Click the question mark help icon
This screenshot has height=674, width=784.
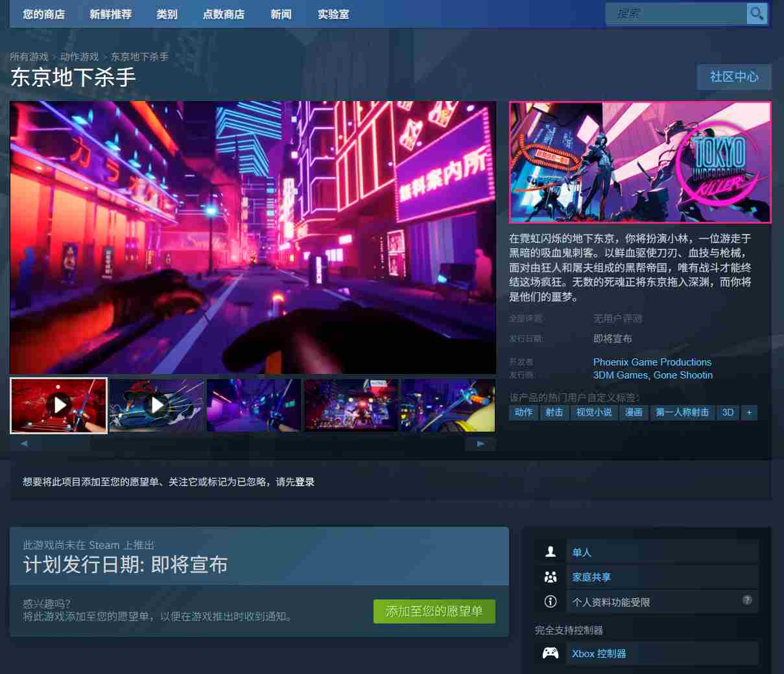(x=747, y=600)
